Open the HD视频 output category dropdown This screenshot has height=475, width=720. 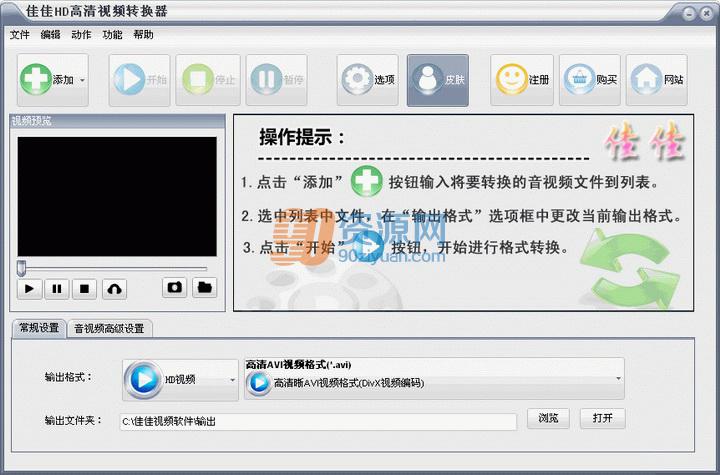(180, 379)
